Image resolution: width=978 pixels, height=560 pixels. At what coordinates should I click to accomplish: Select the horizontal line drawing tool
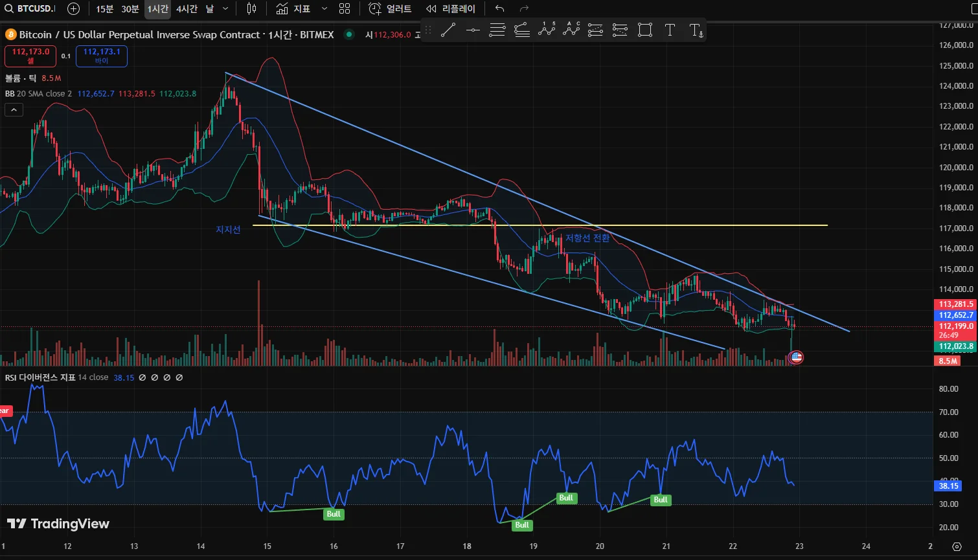click(x=473, y=30)
